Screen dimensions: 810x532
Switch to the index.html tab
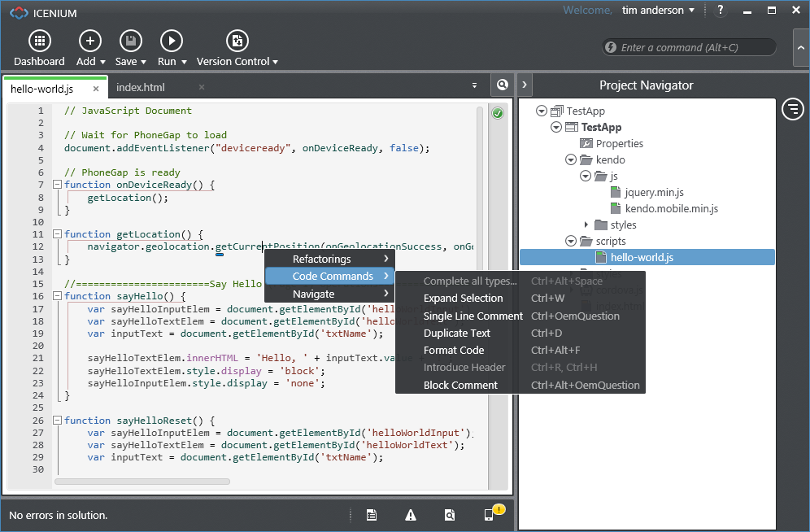tap(141, 88)
